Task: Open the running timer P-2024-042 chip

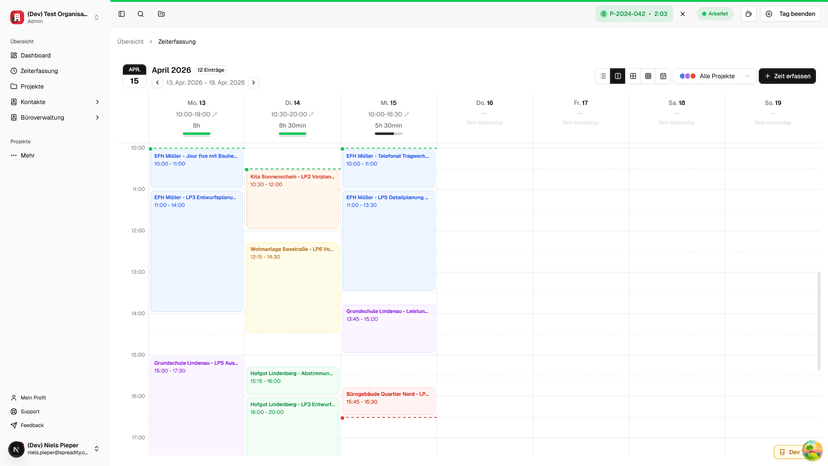Action: pyautogui.click(x=634, y=14)
